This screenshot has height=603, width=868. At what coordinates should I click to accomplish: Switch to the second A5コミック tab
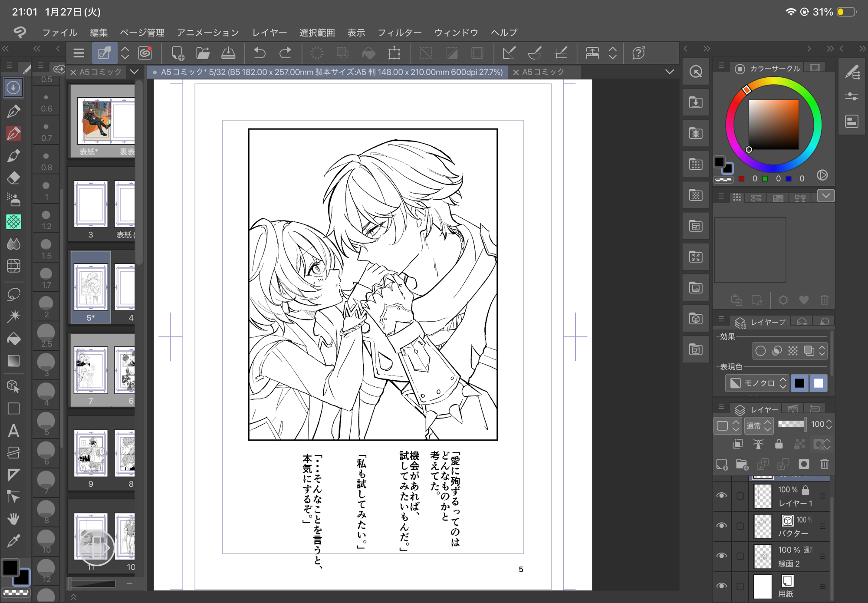click(542, 72)
